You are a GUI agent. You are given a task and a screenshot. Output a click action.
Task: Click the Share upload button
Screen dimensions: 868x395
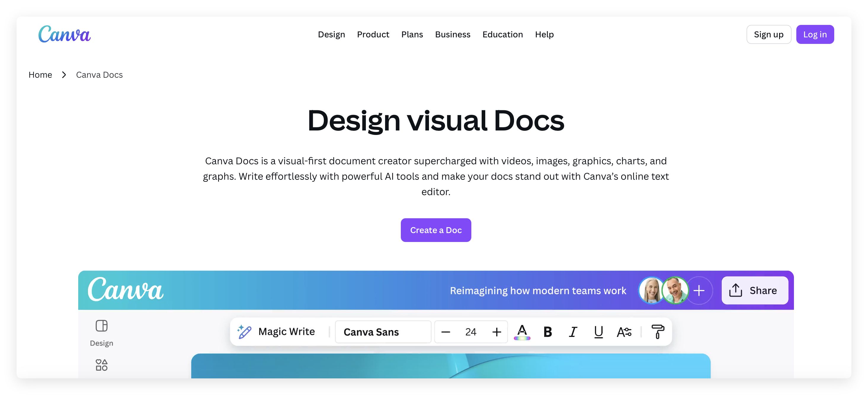click(x=755, y=290)
